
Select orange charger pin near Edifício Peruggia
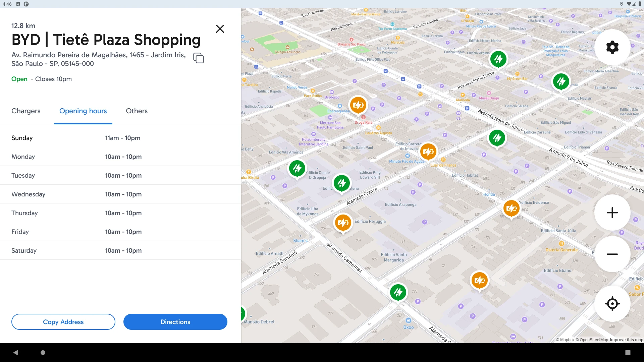coord(343,223)
